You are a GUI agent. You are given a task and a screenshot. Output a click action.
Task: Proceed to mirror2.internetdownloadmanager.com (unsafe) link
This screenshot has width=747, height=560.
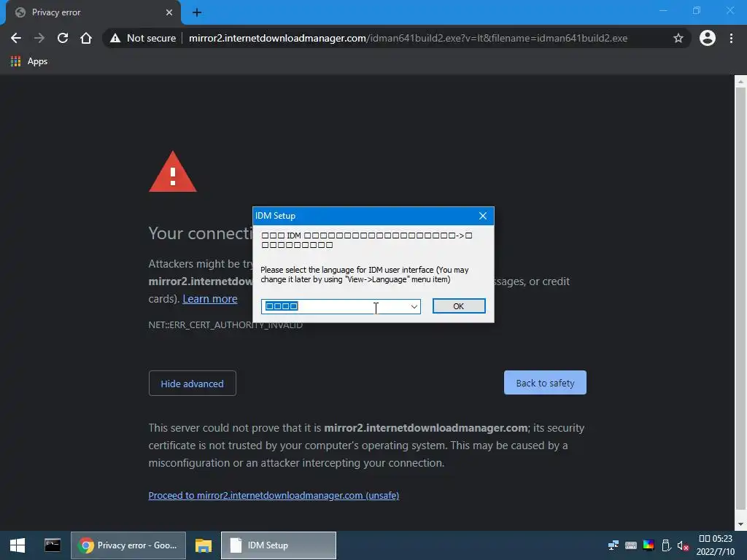tap(274, 495)
